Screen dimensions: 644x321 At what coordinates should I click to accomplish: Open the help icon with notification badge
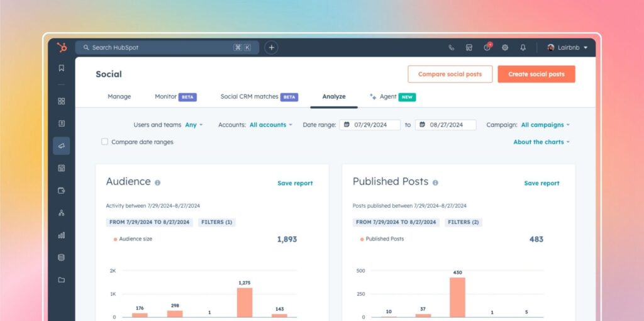tap(487, 47)
